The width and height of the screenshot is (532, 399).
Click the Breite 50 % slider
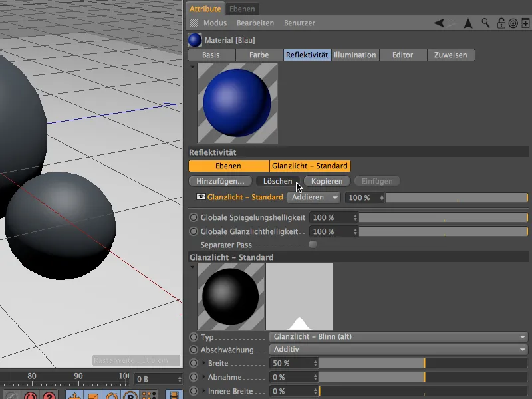pyautogui.click(x=423, y=363)
